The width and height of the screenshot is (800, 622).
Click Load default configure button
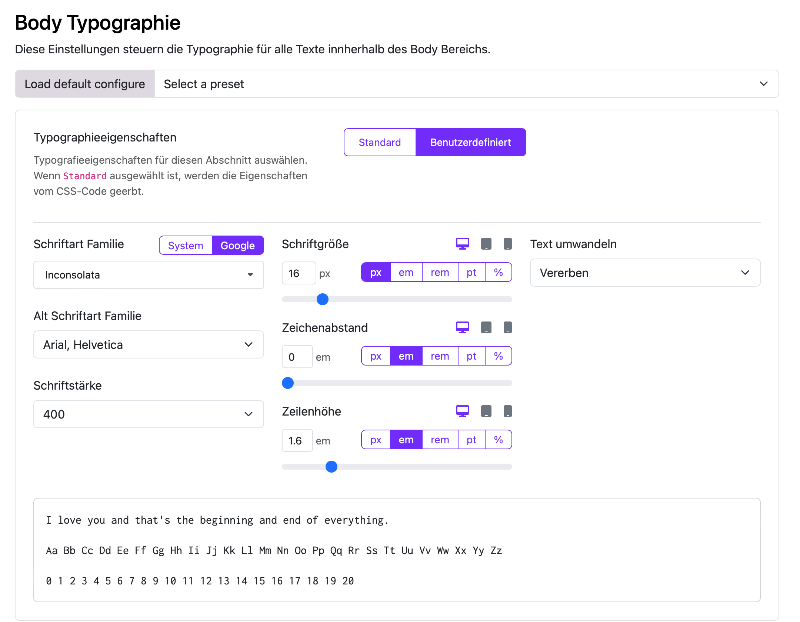click(x=85, y=84)
